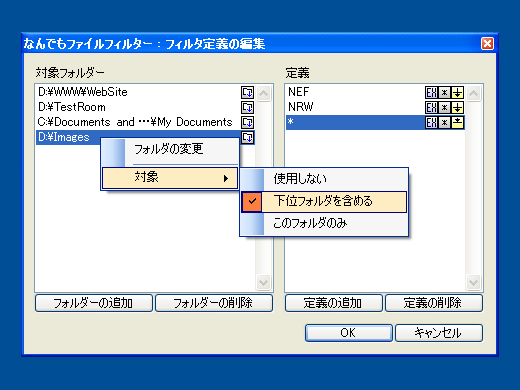Click フォルダーの追加 button
Viewport: 520px width, 390px height.
tap(94, 303)
